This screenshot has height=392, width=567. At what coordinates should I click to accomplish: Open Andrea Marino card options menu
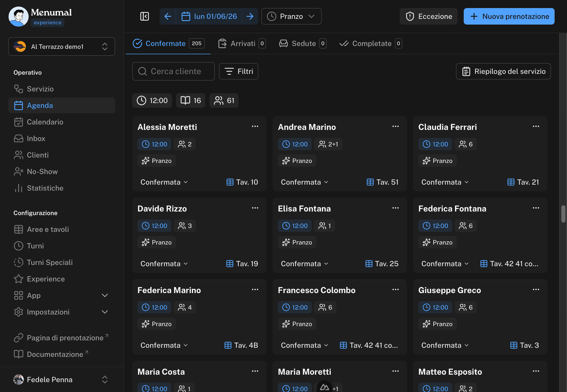[395, 126]
